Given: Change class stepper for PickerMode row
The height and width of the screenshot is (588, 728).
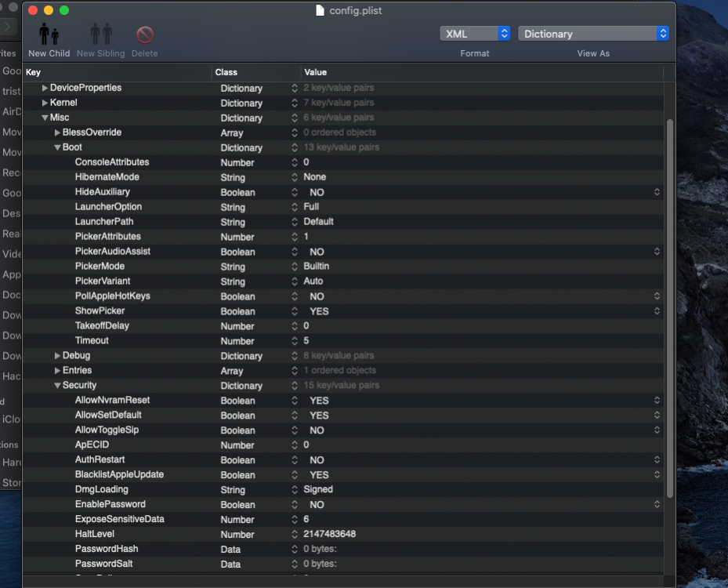Looking at the screenshot, I should [295, 266].
